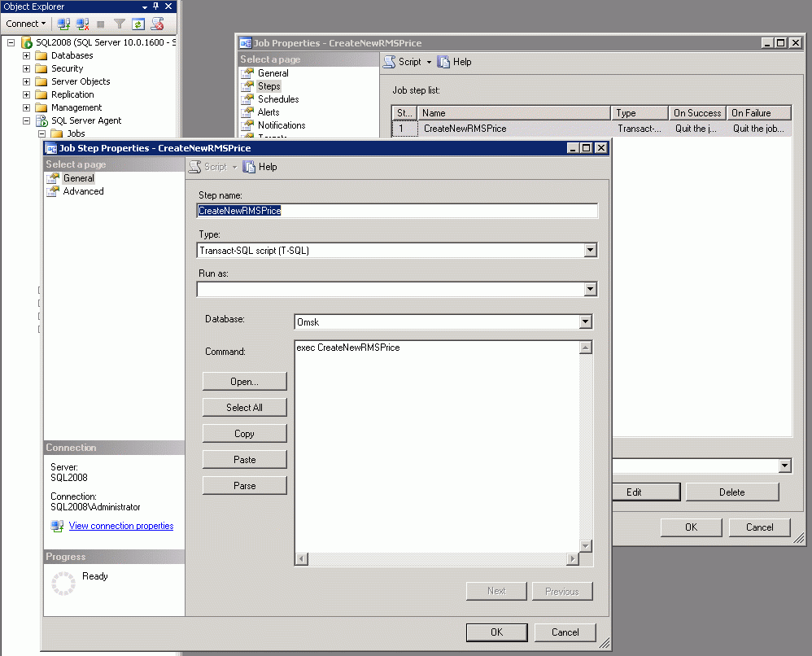Click OK in Job Properties window

pyautogui.click(x=691, y=527)
